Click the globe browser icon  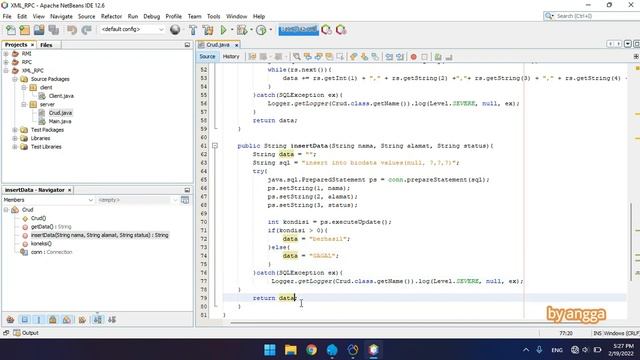[x=175, y=30]
